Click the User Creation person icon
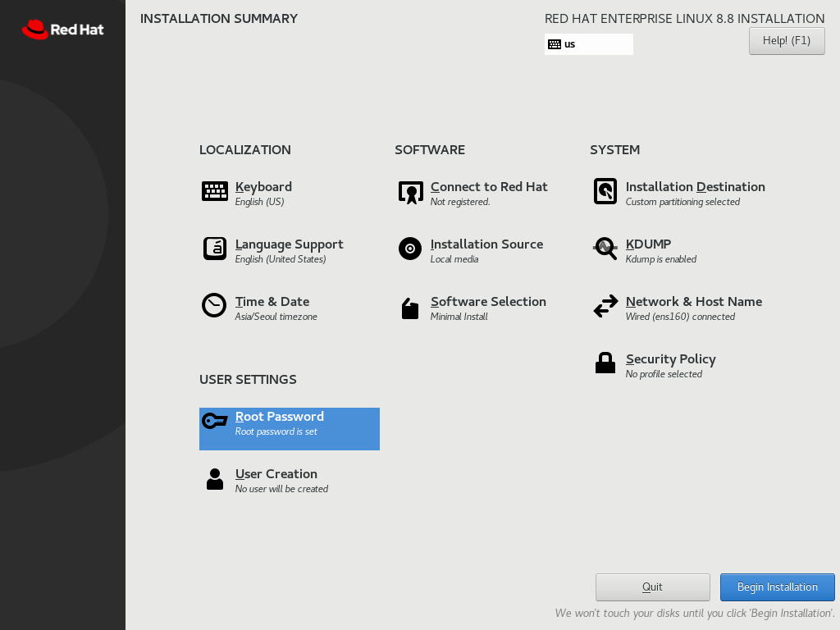840x630 pixels. pos(215,479)
